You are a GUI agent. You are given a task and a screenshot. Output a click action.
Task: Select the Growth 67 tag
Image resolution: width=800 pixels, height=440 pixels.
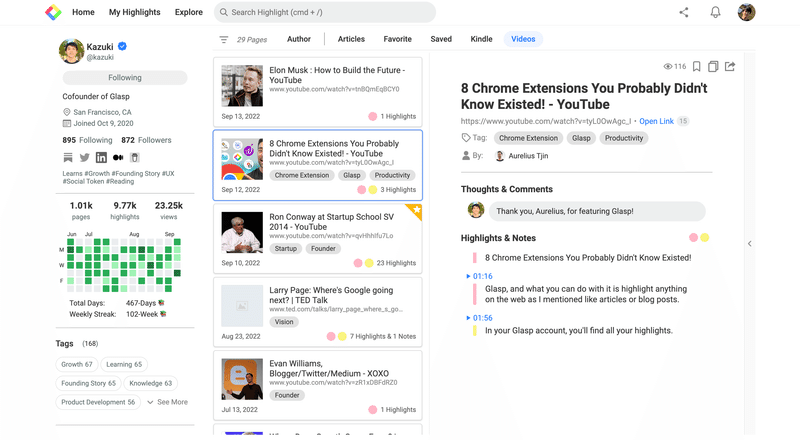coord(77,364)
